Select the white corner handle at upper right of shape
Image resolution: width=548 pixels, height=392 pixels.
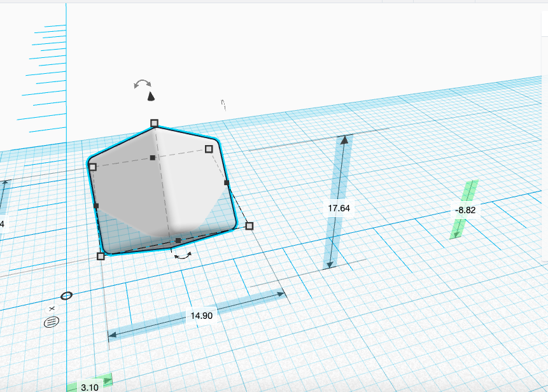pyautogui.click(x=209, y=149)
